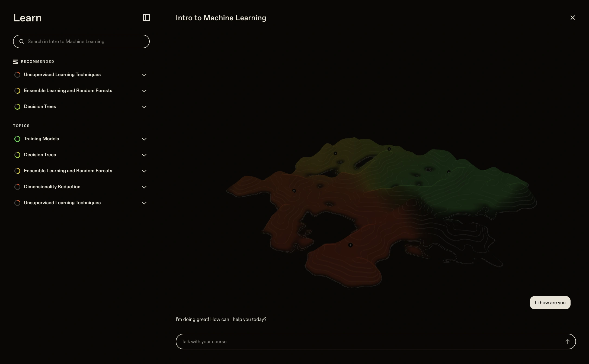Send message with the up-arrow button
Screen dimensions: 589x364
click(567, 342)
